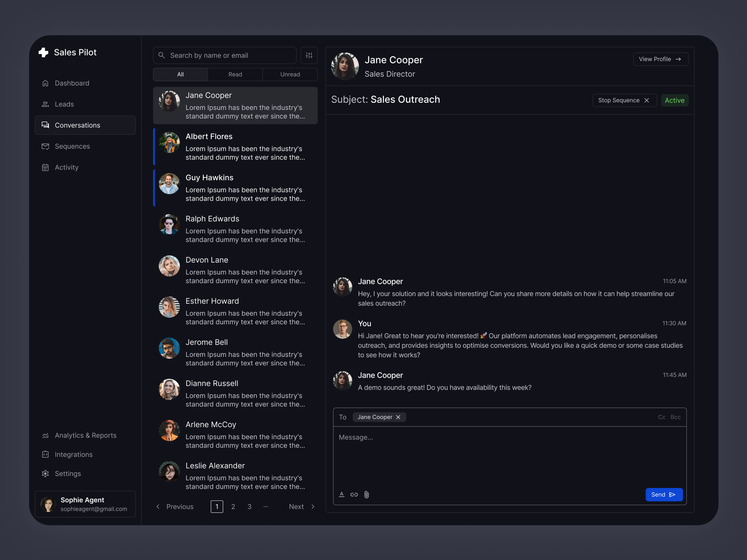Show only Read conversations
Viewport: 747px width, 560px height.
[x=235, y=74]
